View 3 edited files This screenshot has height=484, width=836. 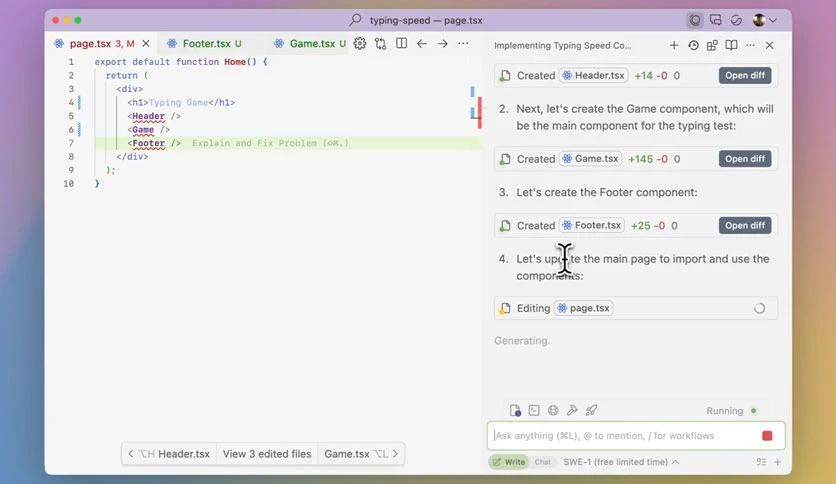click(267, 454)
